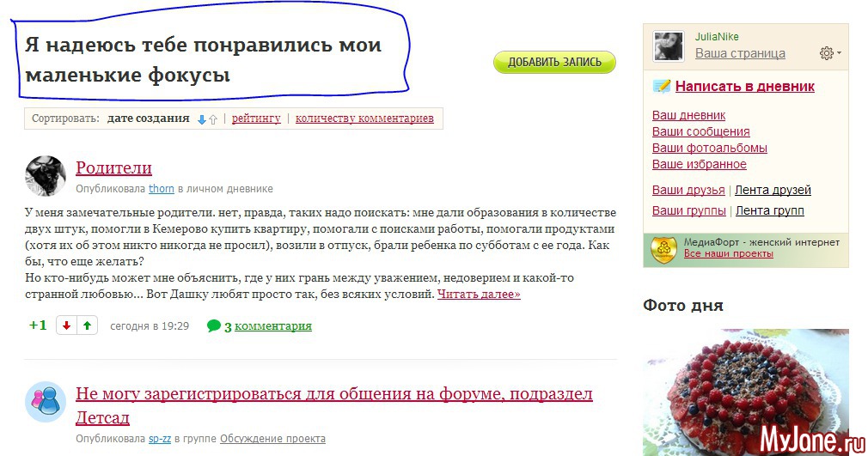This screenshot has height=456, width=868.
Task: Sort ascending with grey up arrow
Action: pos(213,119)
